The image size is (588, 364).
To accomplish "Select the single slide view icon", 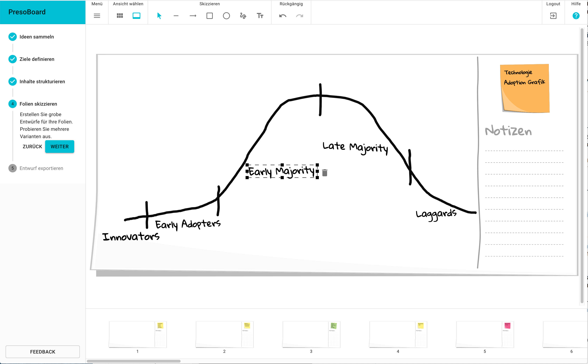I will click(136, 16).
